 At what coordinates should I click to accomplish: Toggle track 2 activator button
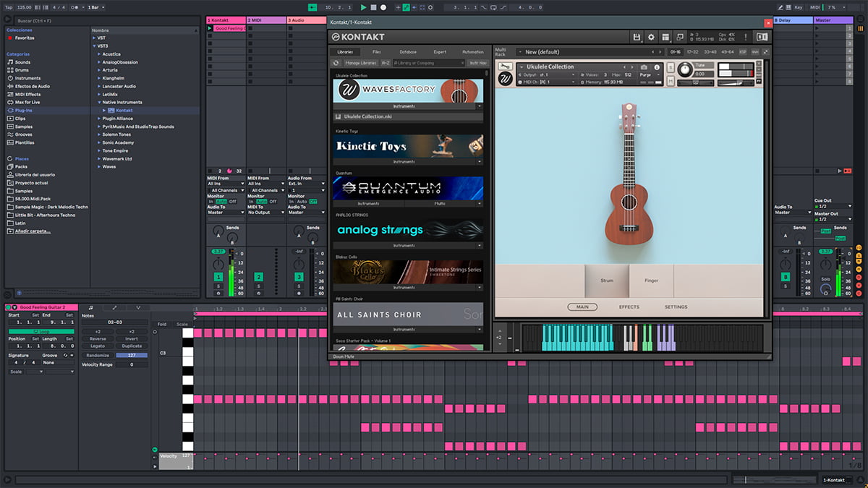coord(259,277)
